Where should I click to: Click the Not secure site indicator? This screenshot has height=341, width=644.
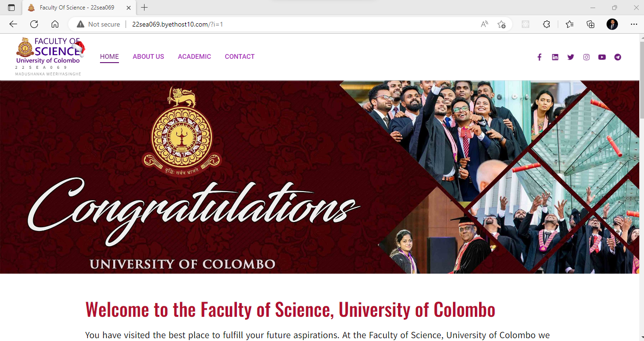click(99, 24)
